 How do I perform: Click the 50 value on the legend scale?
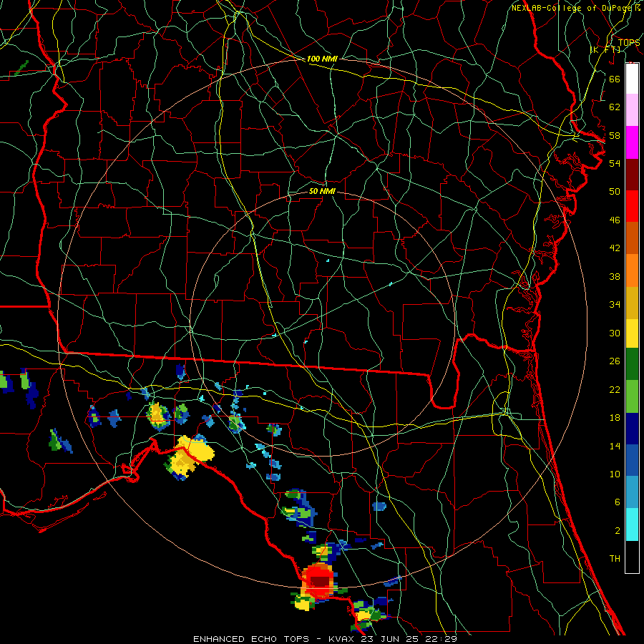click(615, 192)
